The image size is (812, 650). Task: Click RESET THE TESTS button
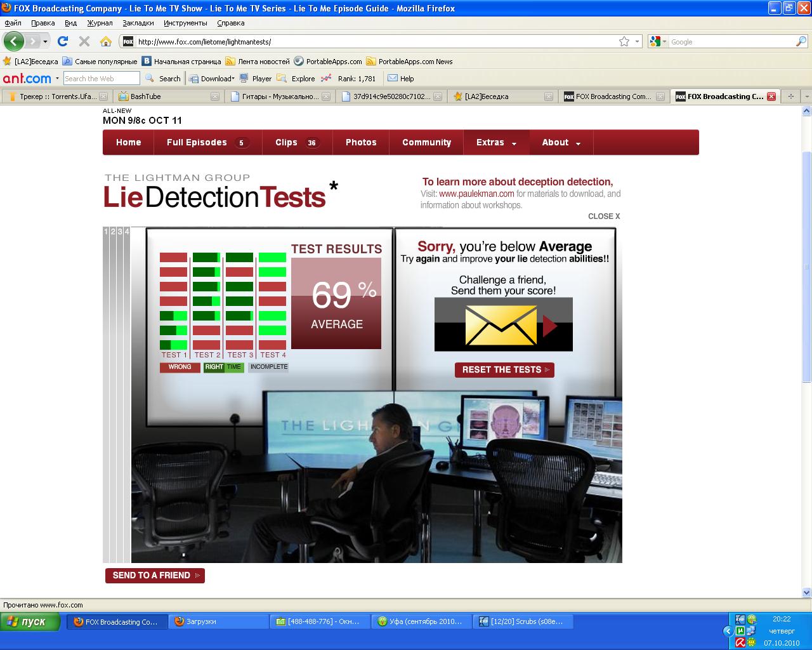504,369
